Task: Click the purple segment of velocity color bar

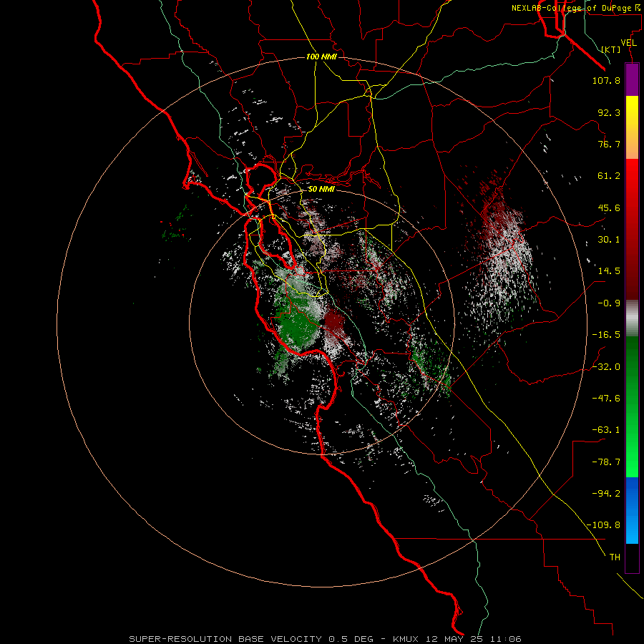Action: [632, 79]
